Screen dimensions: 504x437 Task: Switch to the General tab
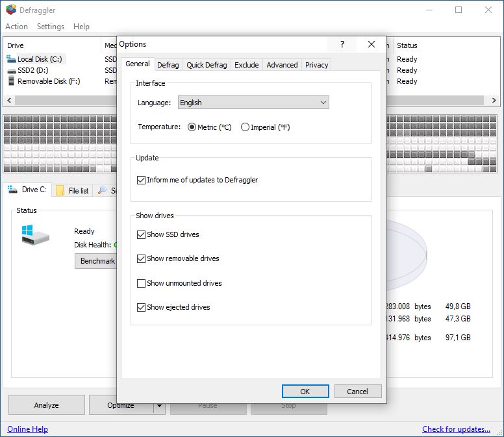tap(138, 64)
